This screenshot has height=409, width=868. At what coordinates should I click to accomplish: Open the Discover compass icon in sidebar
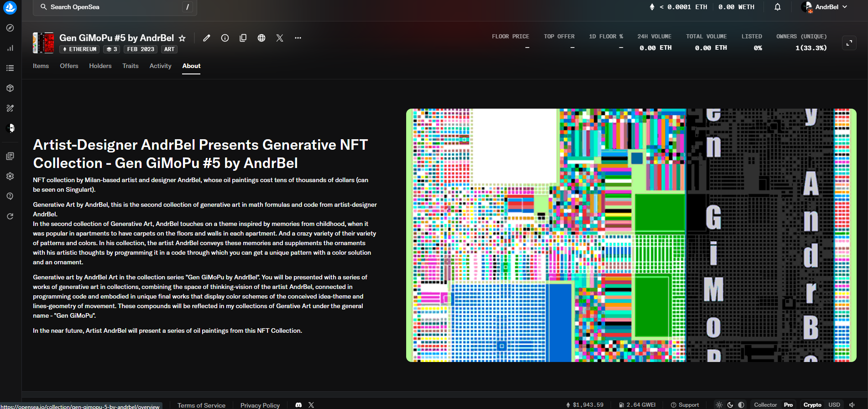pos(10,28)
